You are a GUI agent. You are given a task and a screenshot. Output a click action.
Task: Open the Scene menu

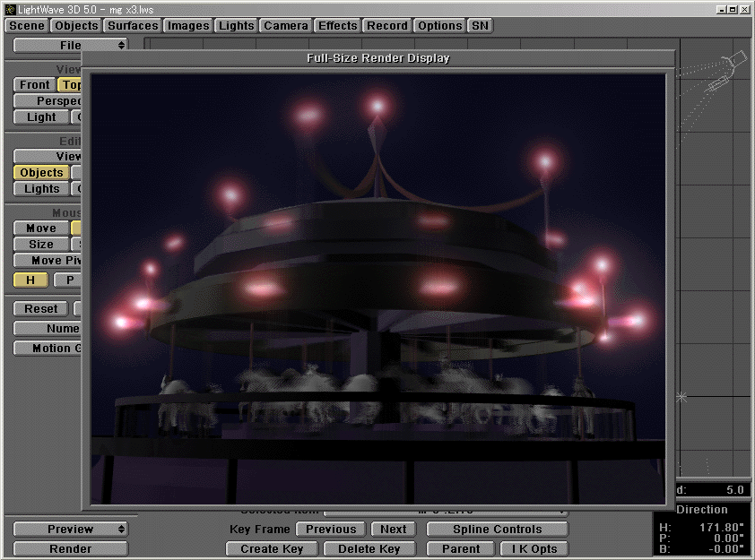(26, 25)
